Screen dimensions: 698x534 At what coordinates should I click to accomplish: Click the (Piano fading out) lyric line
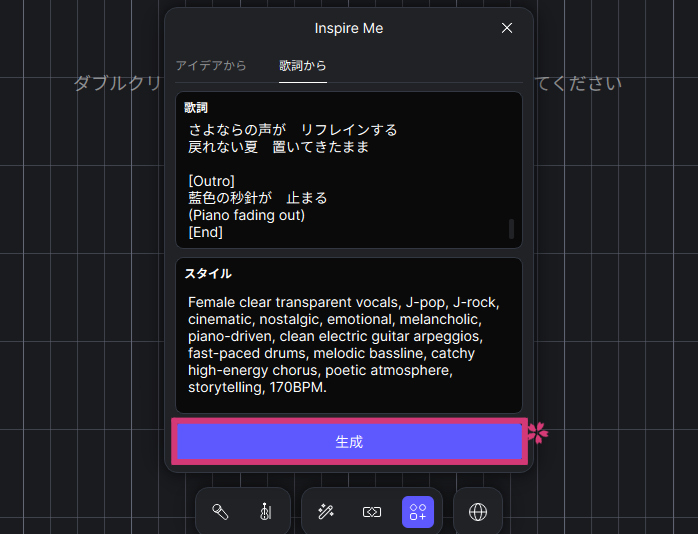click(246, 215)
